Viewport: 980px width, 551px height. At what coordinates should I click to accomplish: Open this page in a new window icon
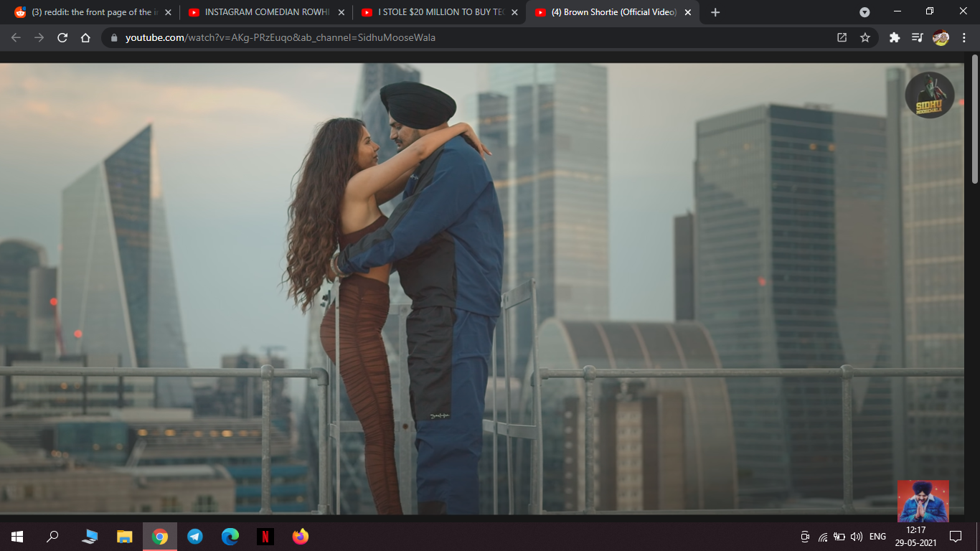[x=841, y=37]
